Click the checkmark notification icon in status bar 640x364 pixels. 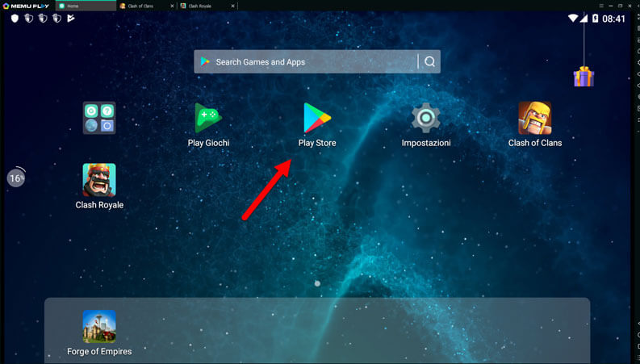[x=70, y=19]
